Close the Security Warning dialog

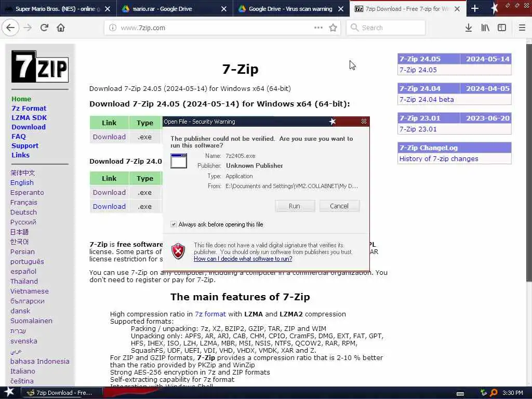pyautogui.click(x=364, y=121)
